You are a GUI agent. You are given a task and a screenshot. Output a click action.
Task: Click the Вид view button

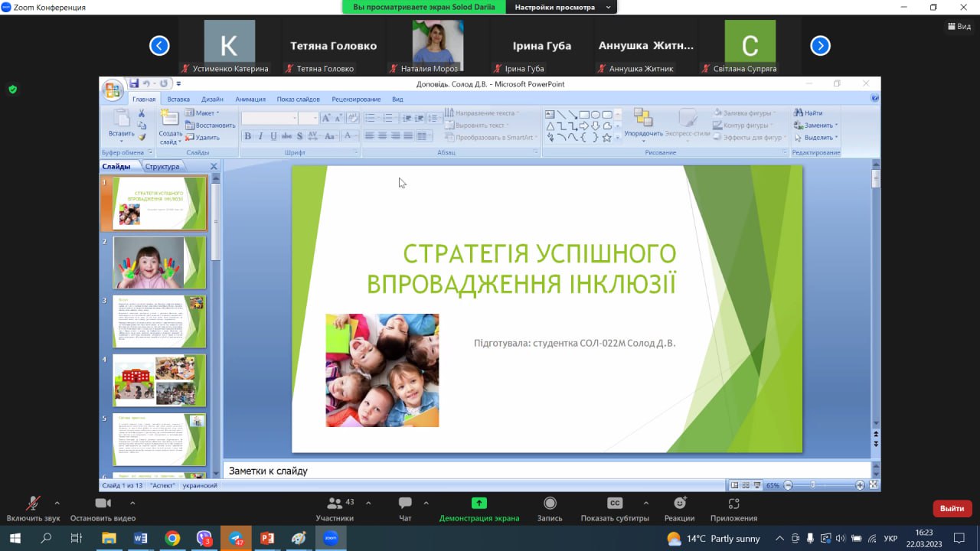click(x=959, y=26)
